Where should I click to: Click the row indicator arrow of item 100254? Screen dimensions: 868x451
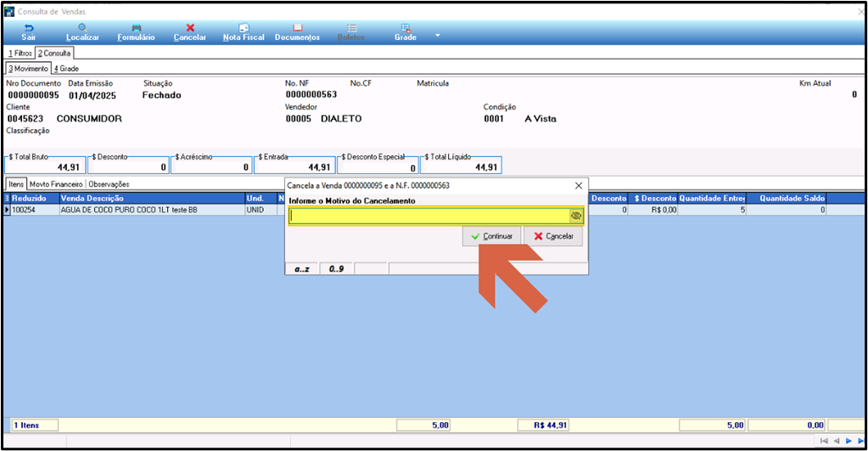pos(7,210)
